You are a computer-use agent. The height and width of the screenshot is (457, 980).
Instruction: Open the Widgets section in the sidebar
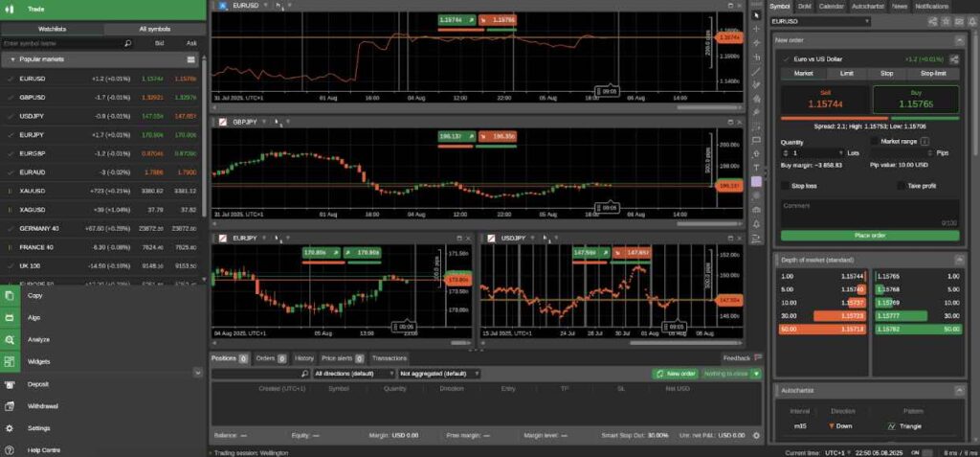click(38, 361)
